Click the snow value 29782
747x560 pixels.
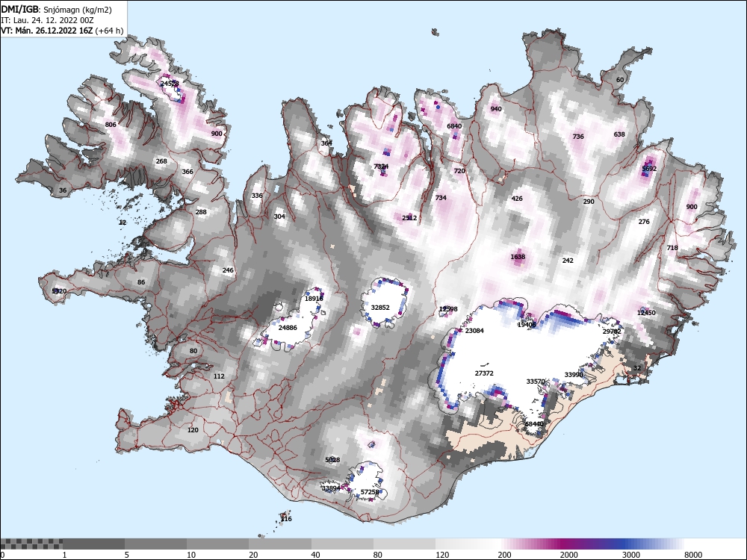tap(612, 332)
